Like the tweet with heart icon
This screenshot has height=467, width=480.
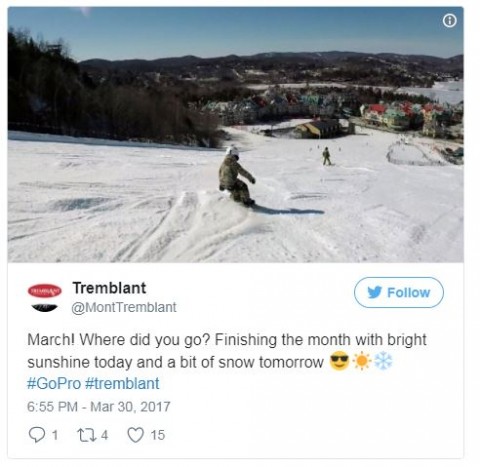tap(136, 435)
